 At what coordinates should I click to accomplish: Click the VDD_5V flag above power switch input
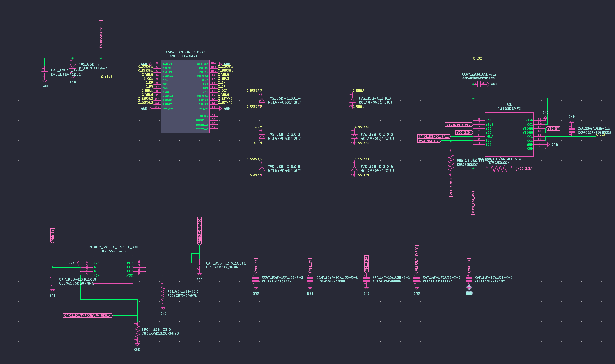pyautogui.click(x=53, y=236)
